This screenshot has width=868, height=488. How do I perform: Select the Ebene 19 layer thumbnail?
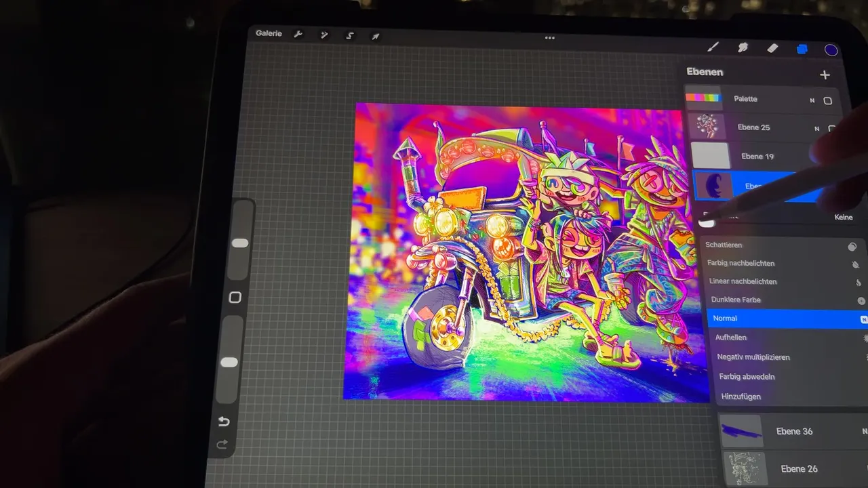(711, 155)
